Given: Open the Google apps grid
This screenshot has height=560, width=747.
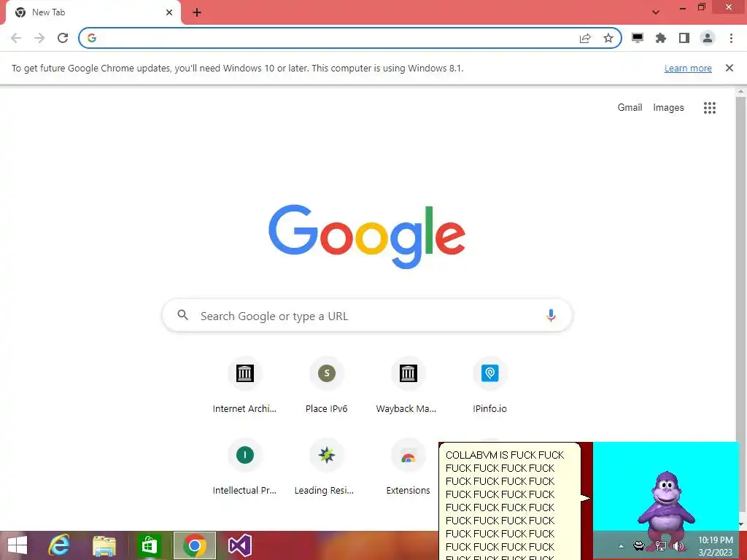Looking at the screenshot, I should coord(709,108).
